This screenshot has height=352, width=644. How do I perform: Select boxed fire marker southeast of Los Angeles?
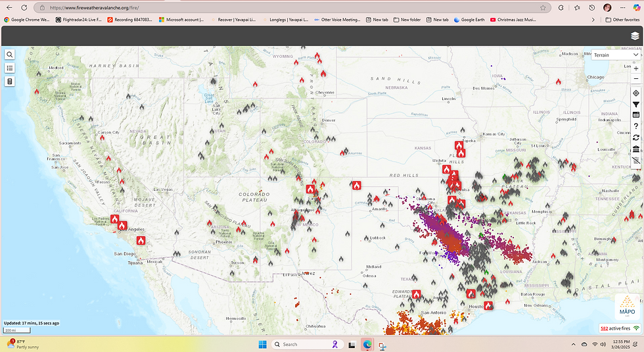tap(141, 241)
